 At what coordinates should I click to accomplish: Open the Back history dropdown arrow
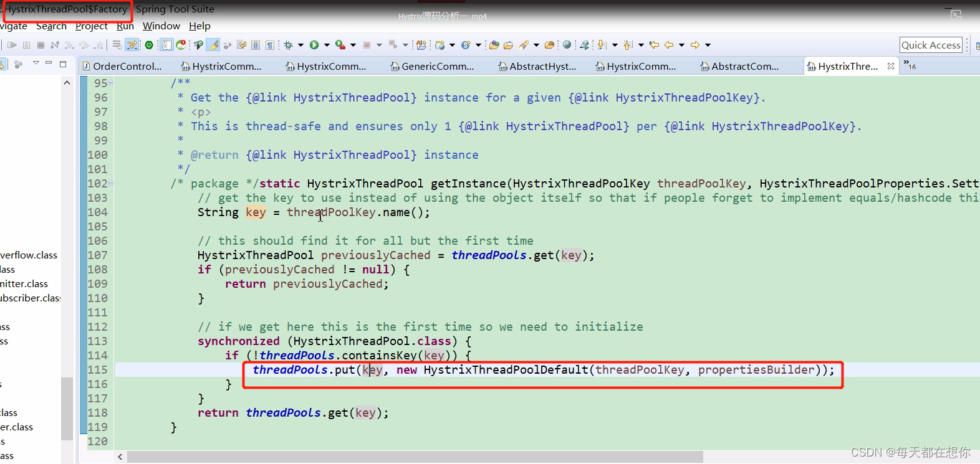click(682, 45)
